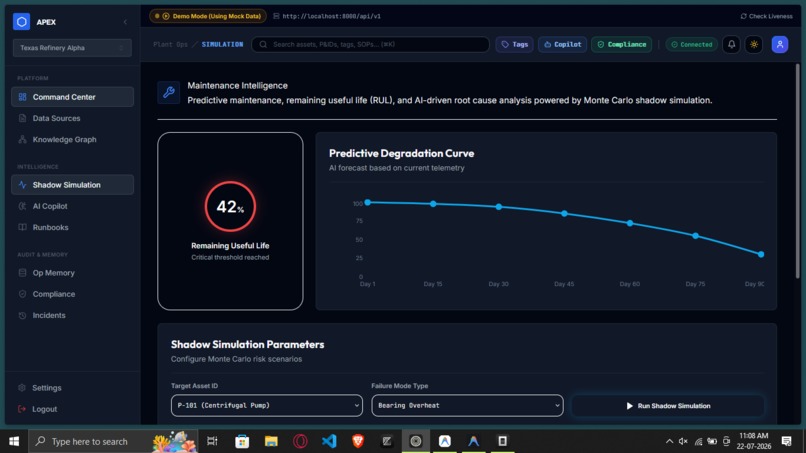The height and width of the screenshot is (453, 806).
Task: Click the taskbar Type here to search box
Action: 113,441
